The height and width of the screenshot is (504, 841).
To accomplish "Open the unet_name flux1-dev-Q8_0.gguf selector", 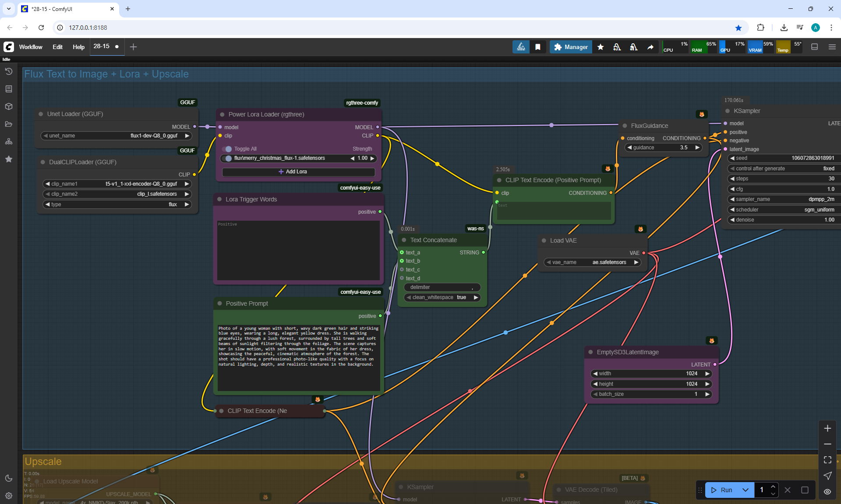I will [117, 136].
